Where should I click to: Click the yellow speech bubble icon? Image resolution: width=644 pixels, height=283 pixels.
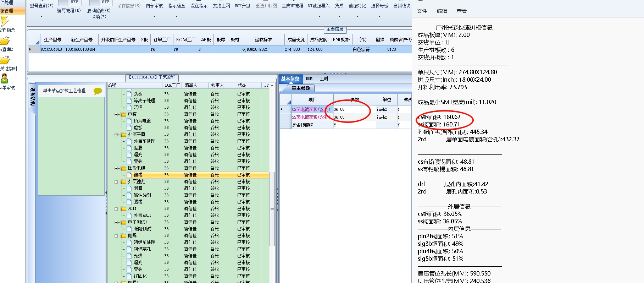pyautogui.click(x=98, y=91)
